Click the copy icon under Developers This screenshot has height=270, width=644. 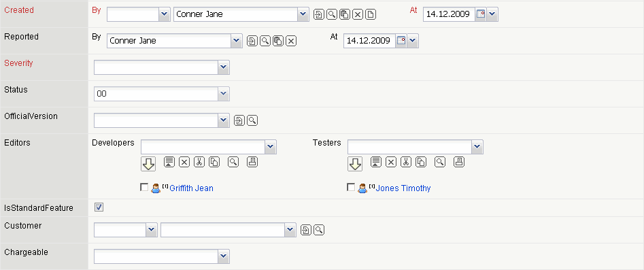tap(214, 162)
